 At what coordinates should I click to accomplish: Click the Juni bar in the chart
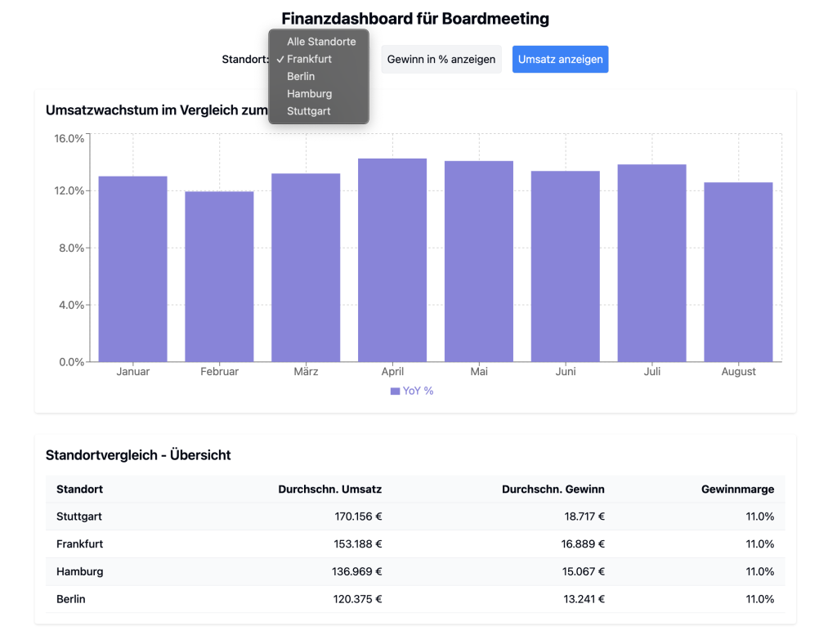click(566, 266)
